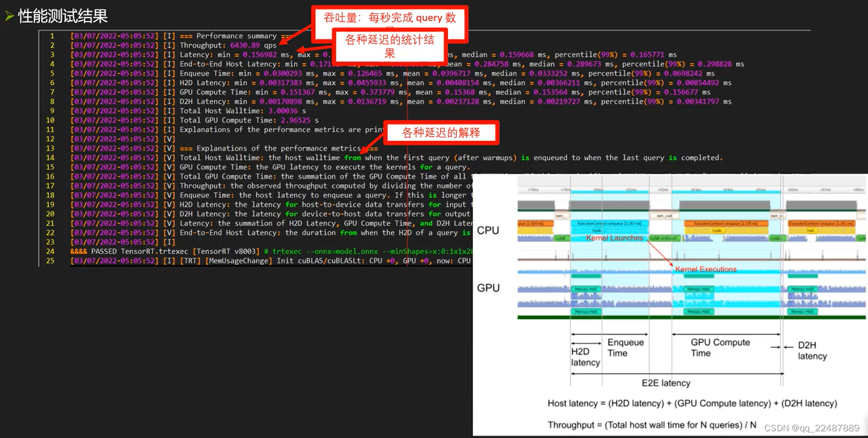Click the CPU label in the diagram
The width and height of the screenshot is (868, 438).
click(488, 230)
